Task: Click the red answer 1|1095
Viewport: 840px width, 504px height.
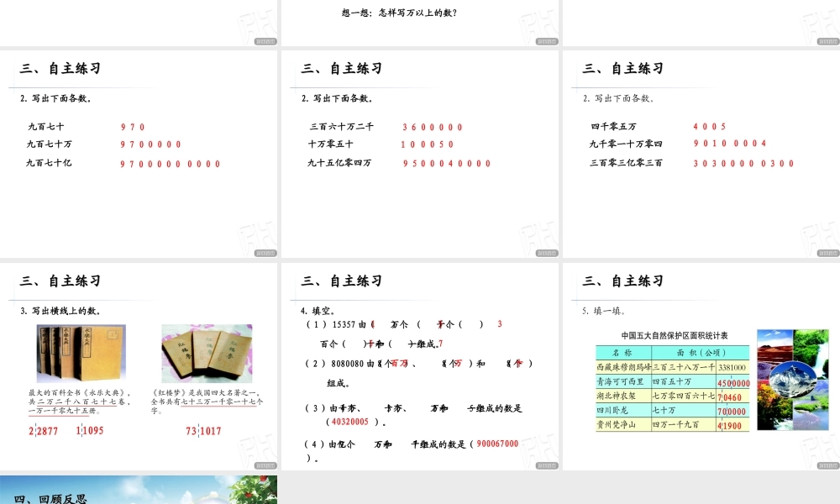Action: (90, 430)
